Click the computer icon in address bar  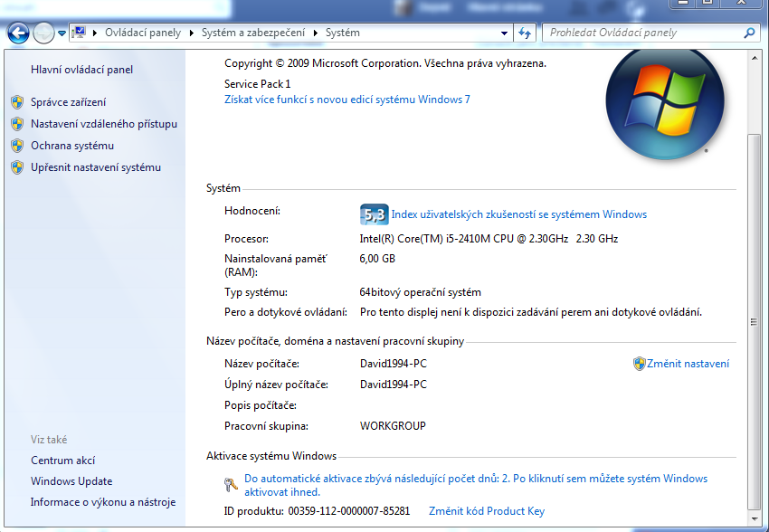point(79,33)
